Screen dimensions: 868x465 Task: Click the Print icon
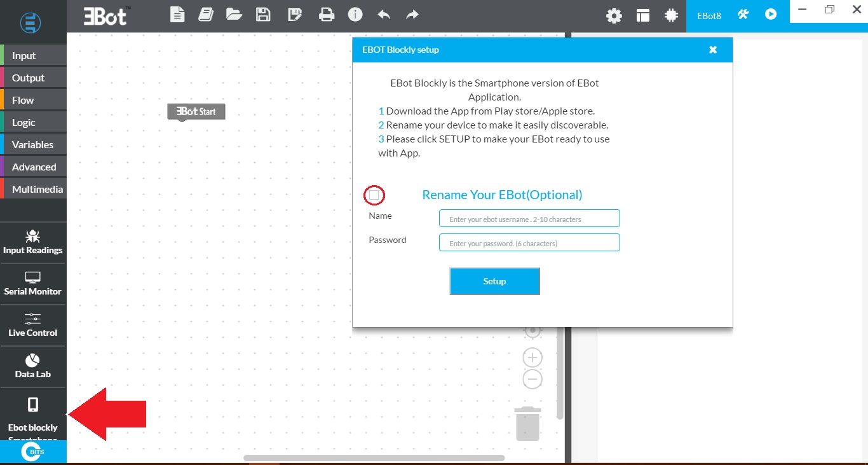(x=327, y=14)
